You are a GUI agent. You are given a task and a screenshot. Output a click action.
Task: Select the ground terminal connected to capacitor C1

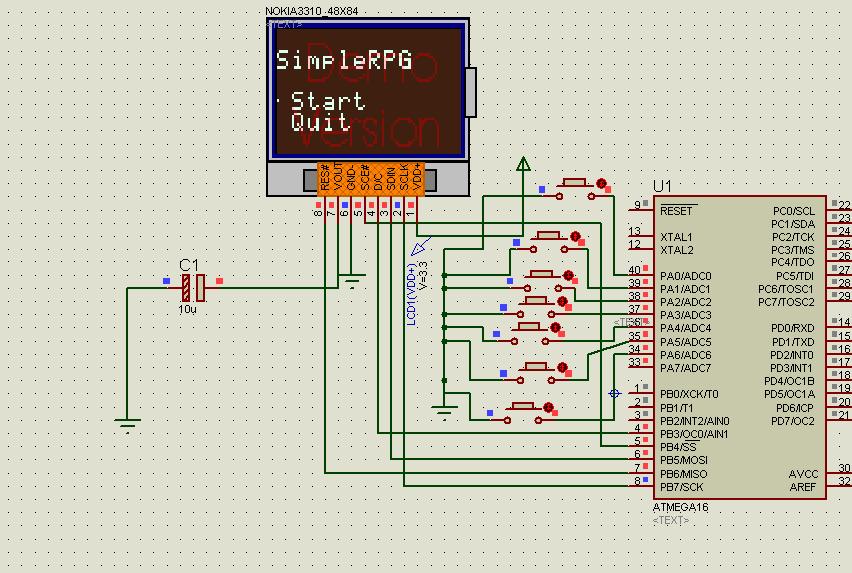[x=127, y=424]
